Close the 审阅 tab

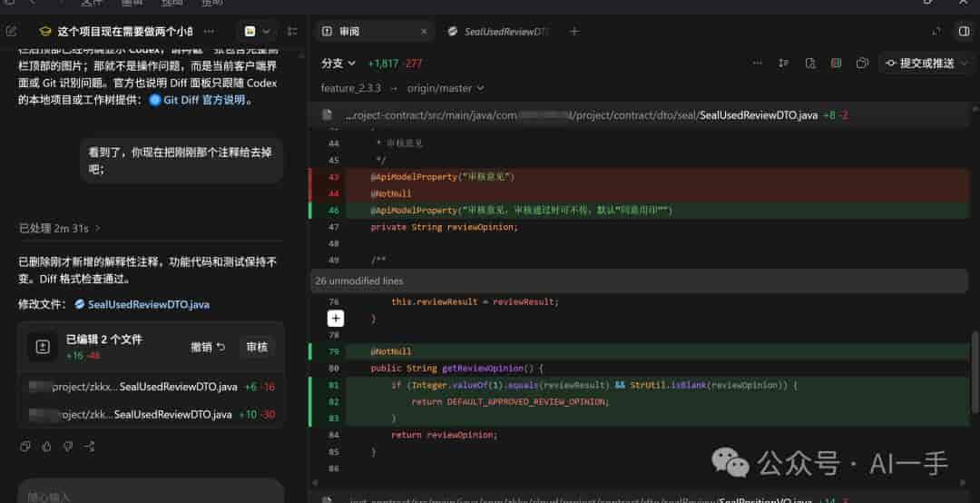(x=424, y=31)
